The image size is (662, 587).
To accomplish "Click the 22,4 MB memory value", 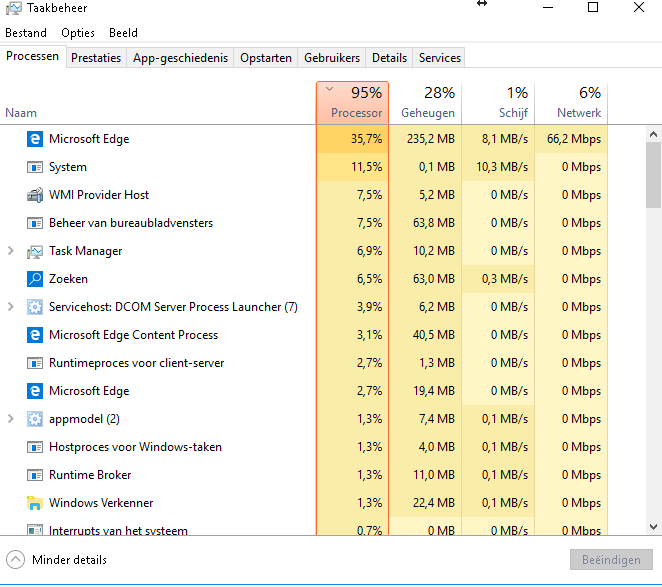I will click(x=434, y=503).
